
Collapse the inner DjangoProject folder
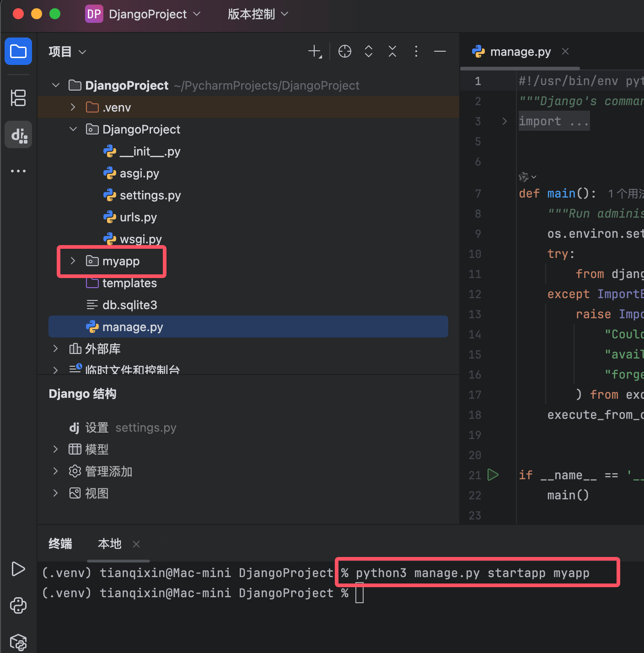(x=73, y=129)
